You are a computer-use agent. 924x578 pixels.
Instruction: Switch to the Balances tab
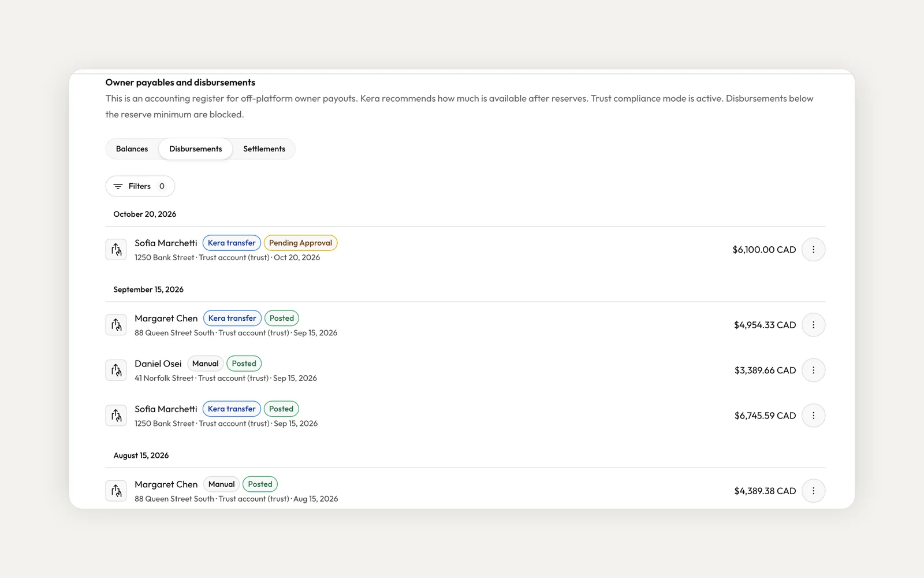(132, 149)
